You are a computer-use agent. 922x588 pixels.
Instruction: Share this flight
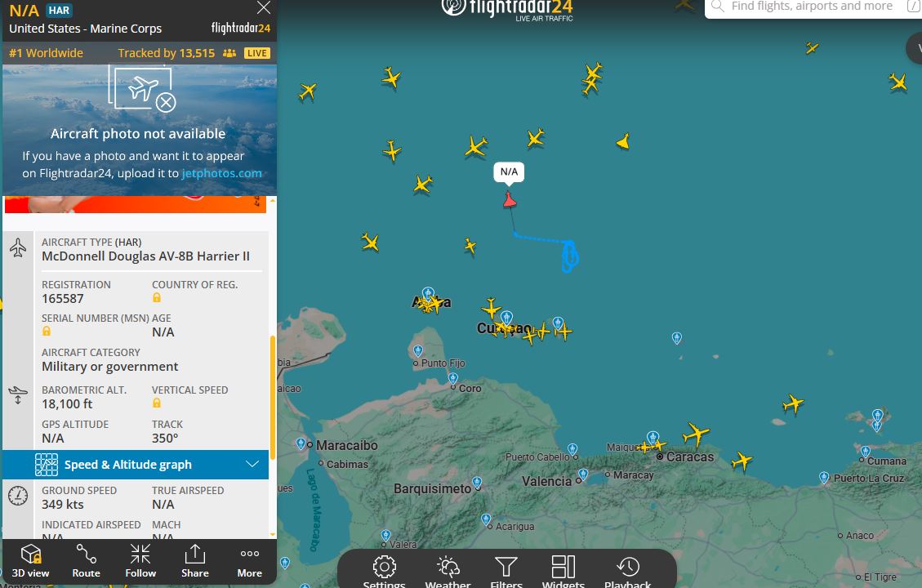click(194, 562)
